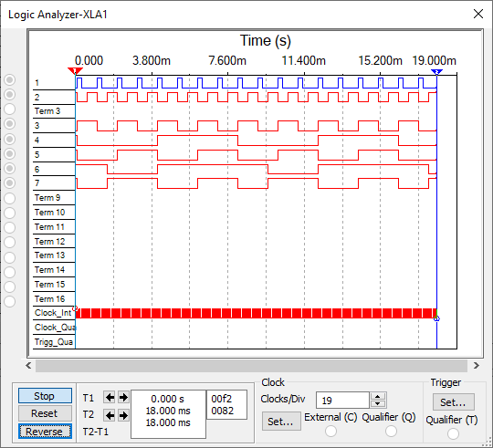The height and width of the screenshot is (448, 493).
Task: Click the 7.600m time axis label
Action: (x=227, y=60)
